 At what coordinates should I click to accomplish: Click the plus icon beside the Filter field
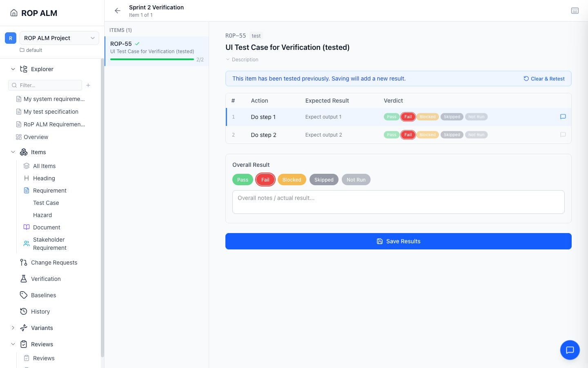pyautogui.click(x=88, y=85)
